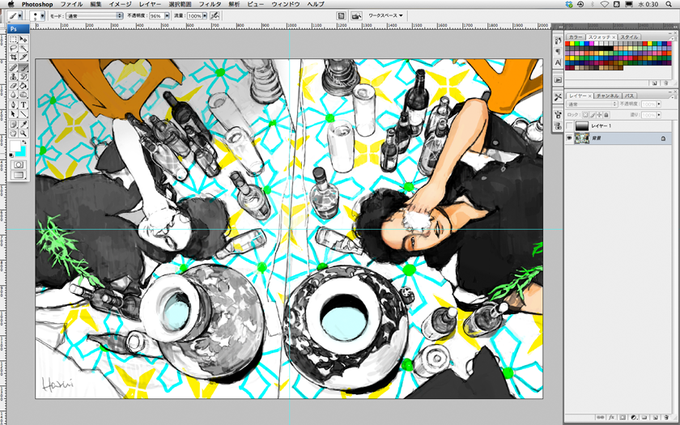This screenshot has width=680, height=425.
Task: Select the Healing Brush tool
Action: (14, 68)
